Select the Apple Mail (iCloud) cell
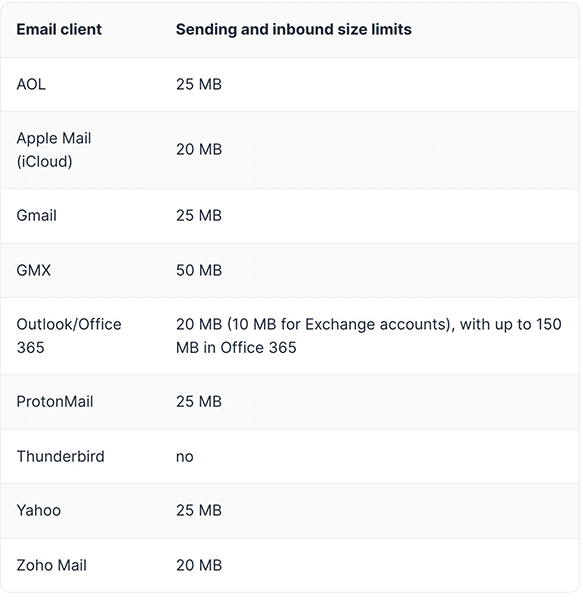The width and height of the screenshot is (583, 600). [54, 150]
